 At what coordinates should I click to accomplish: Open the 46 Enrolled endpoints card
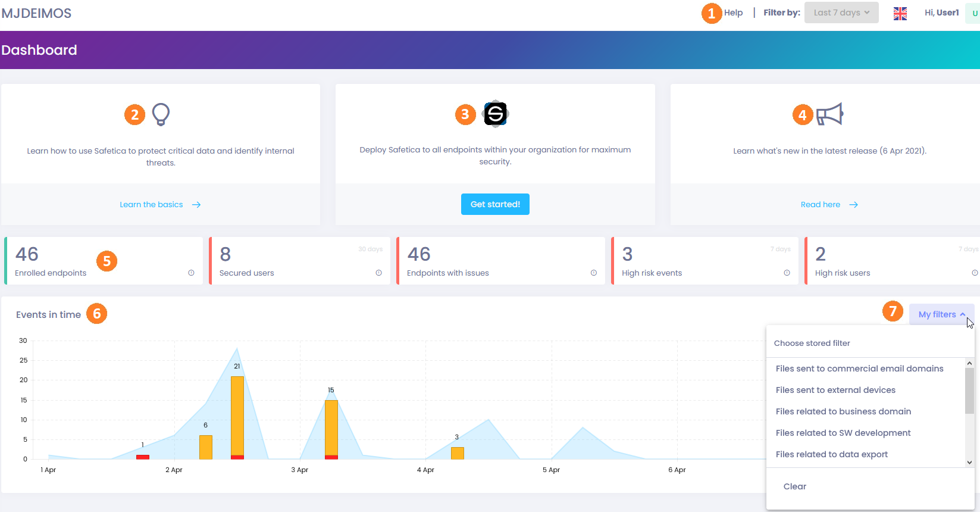click(x=104, y=261)
